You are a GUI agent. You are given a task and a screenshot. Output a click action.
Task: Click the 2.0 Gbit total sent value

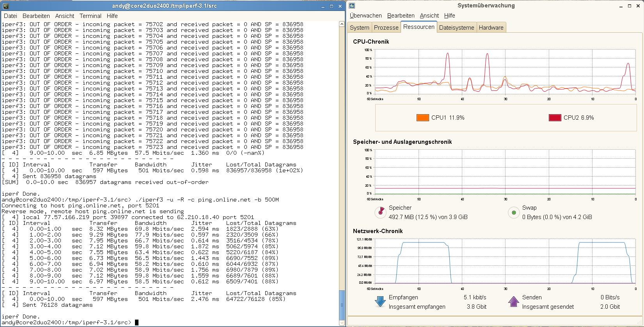coord(610,307)
